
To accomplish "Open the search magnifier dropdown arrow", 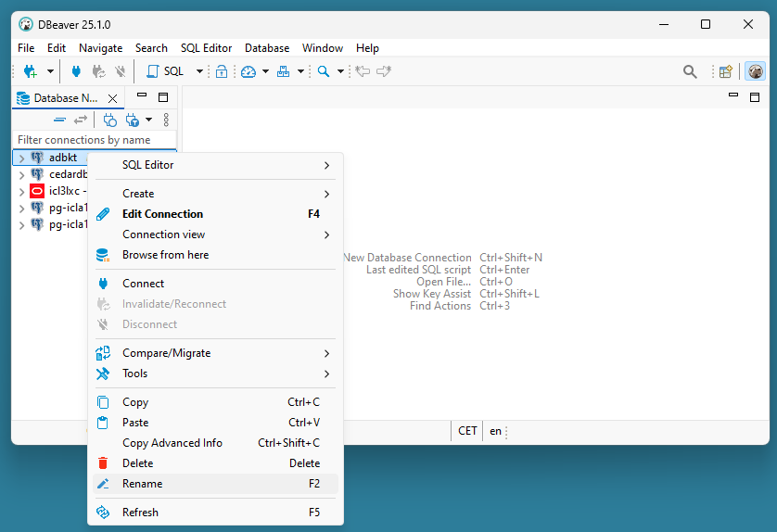I will tap(340, 71).
